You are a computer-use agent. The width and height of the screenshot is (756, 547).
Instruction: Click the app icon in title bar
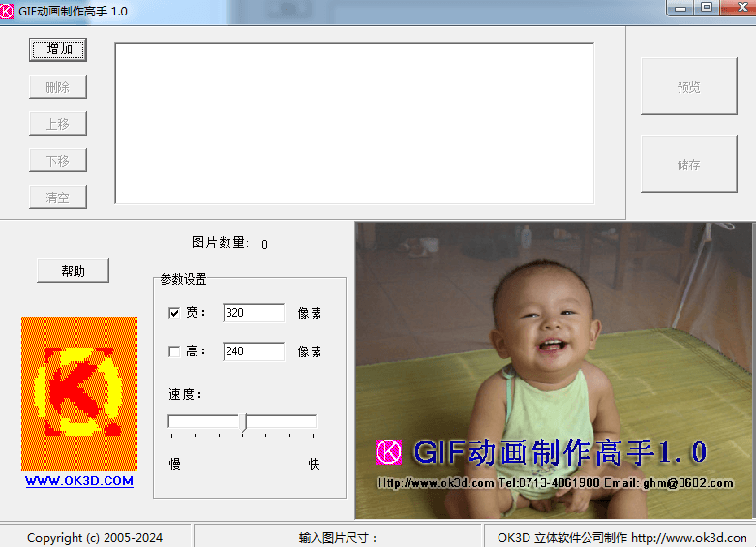[6, 11]
